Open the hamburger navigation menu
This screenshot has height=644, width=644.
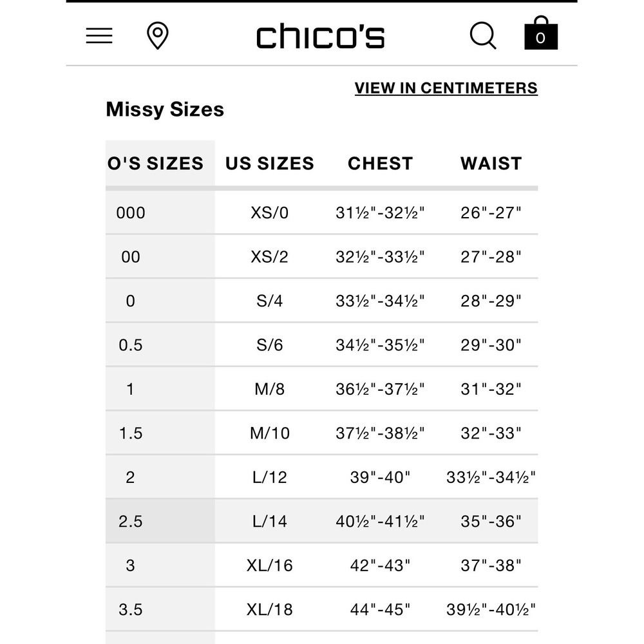pyautogui.click(x=99, y=35)
